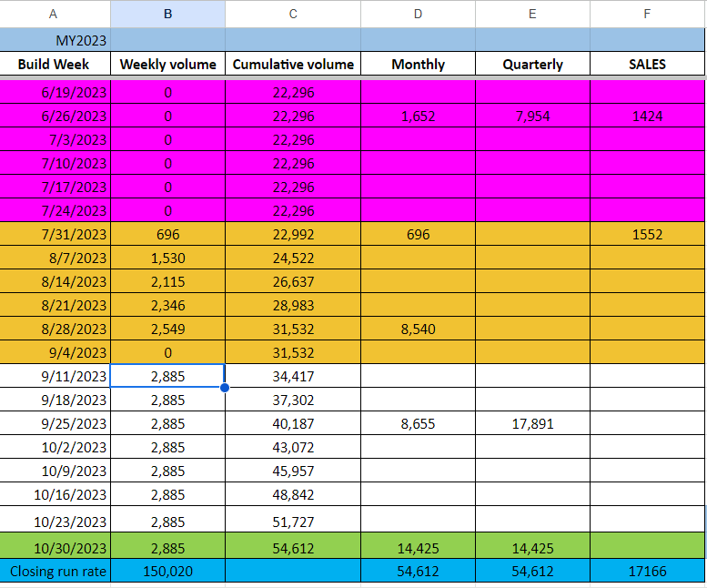The width and height of the screenshot is (707, 588).
Task: Click monthly value 8,540
Action: click(x=418, y=329)
